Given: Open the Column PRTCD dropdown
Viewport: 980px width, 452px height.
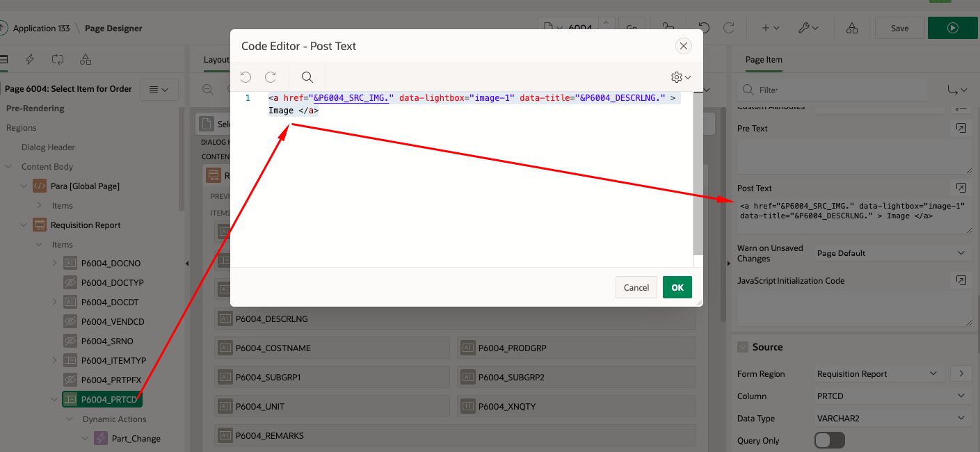Looking at the screenshot, I should (892, 396).
